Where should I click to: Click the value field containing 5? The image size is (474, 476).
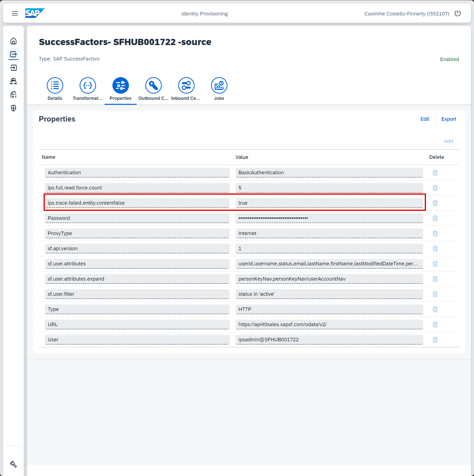[x=329, y=188]
